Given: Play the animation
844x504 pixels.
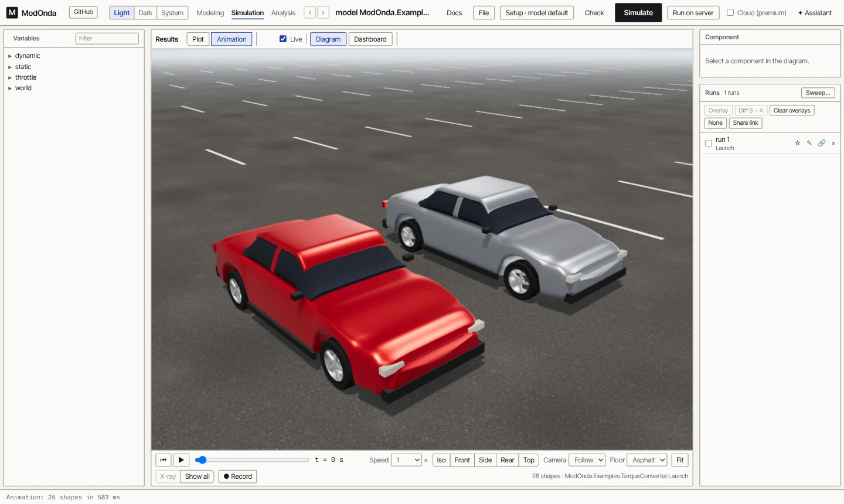Looking at the screenshot, I should [x=181, y=460].
